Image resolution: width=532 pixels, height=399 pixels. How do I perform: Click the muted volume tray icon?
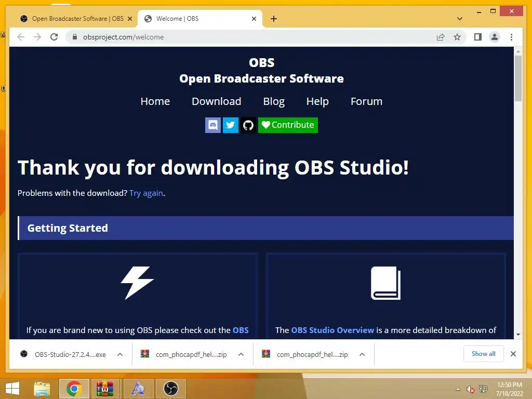pos(470,389)
